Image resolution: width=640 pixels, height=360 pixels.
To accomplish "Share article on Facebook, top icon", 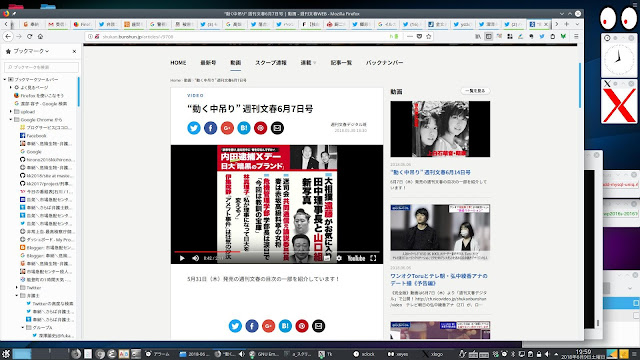I will pos(211,128).
